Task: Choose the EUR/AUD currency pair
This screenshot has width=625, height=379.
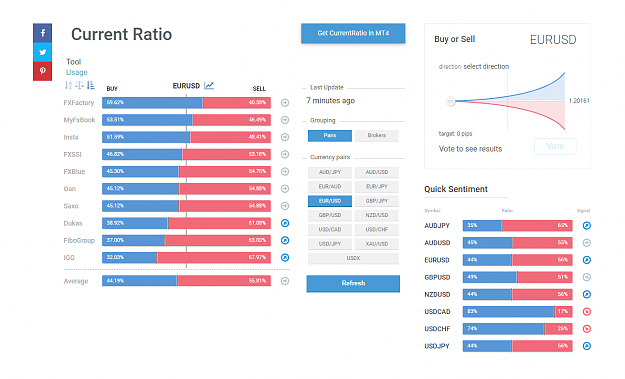Action: [x=330, y=187]
